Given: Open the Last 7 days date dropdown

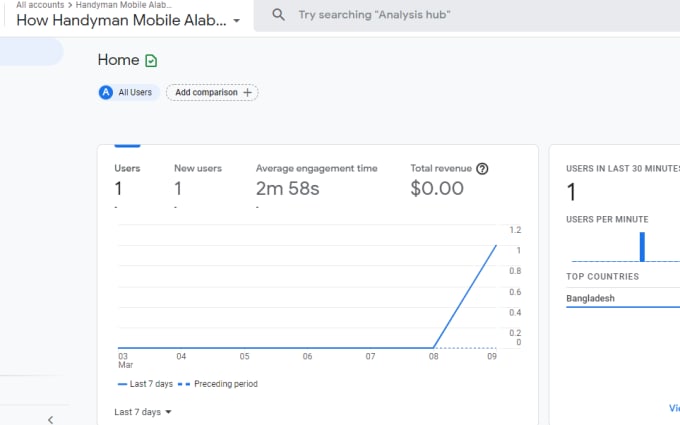Looking at the screenshot, I should pyautogui.click(x=143, y=412).
